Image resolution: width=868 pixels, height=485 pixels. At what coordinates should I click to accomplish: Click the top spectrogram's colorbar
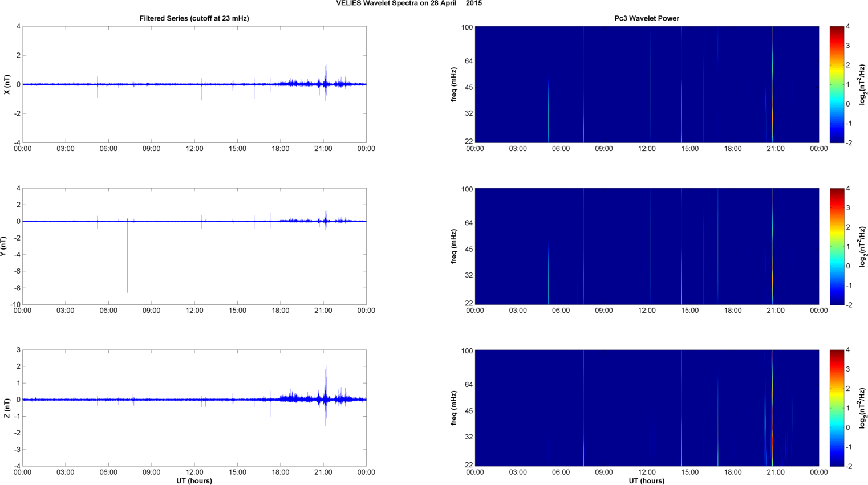click(836, 84)
